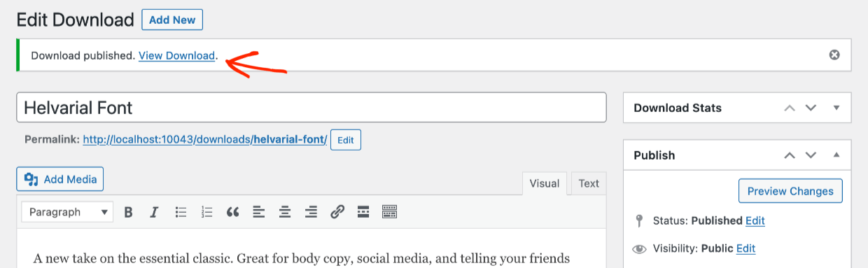Image resolution: width=868 pixels, height=268 pixels.
Task: Click the Download Stats panel title
Action: [x=678, y=108]
